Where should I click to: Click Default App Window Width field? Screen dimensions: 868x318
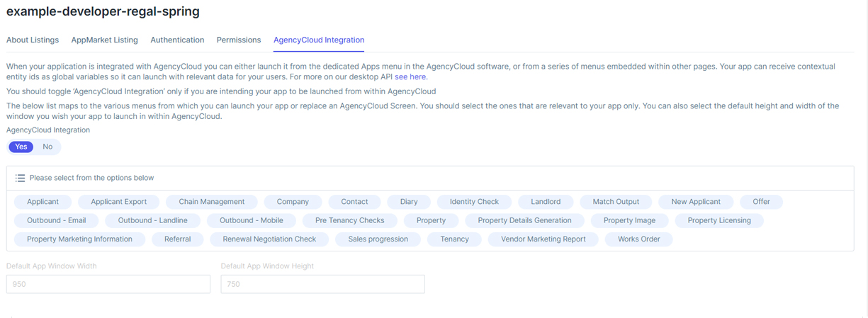[108, 284]
